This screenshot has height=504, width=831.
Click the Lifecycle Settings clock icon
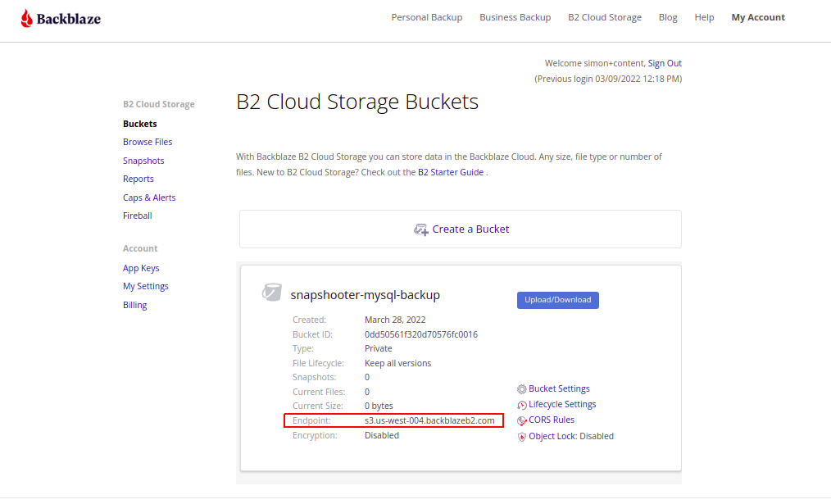522,405
